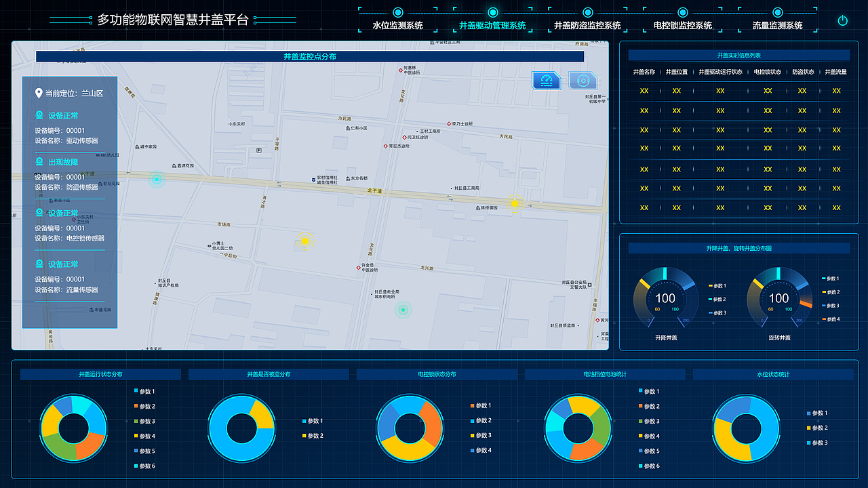Toggle 参数 1 legend of 升降井盖 gauge
868x488 pixels.
coord(717,286)
